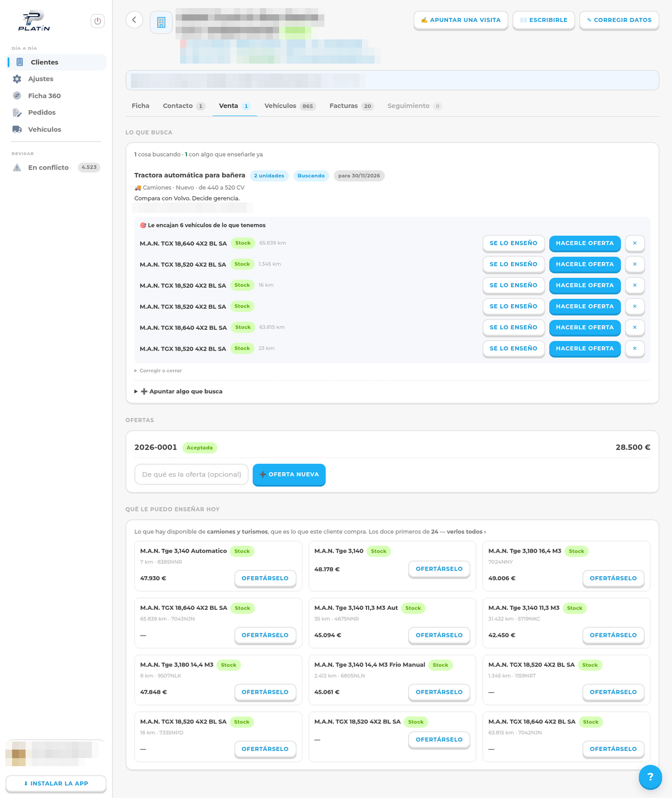Select the Venta tab
This screenshot has width=672, height=798.
(234, 106)
